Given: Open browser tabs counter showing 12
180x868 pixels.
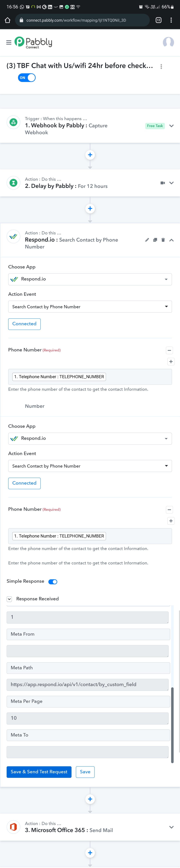Looking at the screenshot, I should (158, 20).
